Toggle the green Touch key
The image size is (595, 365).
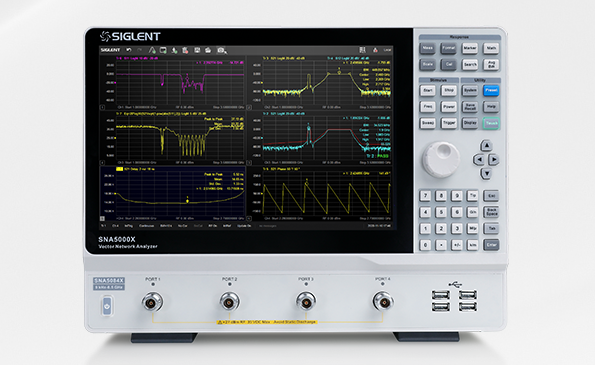click(491, 123)
